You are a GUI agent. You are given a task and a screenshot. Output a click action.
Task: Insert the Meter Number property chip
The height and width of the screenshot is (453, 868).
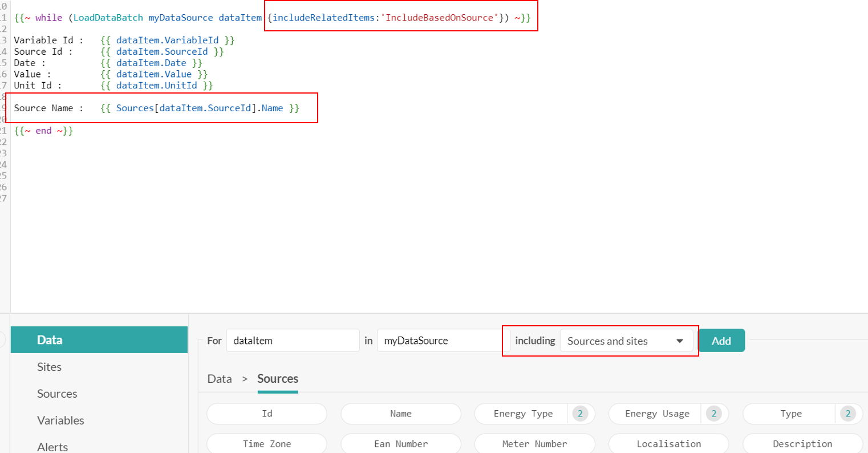(x=534, y=444)
